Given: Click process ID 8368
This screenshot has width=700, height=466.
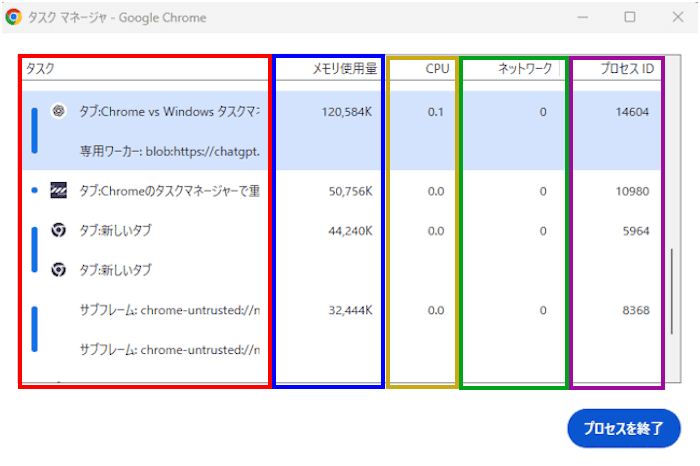Looking at the screenshot, I should pyautogui.click(x=636, y=310).
